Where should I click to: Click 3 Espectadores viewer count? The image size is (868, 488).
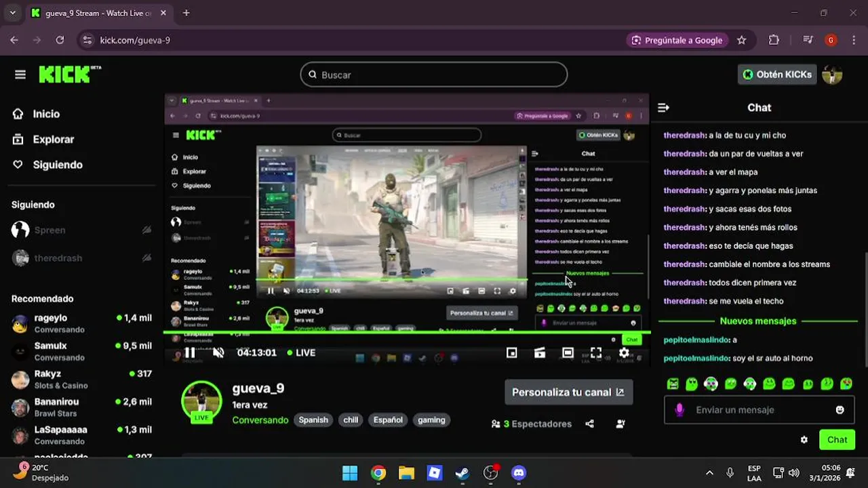coord(532,424)
